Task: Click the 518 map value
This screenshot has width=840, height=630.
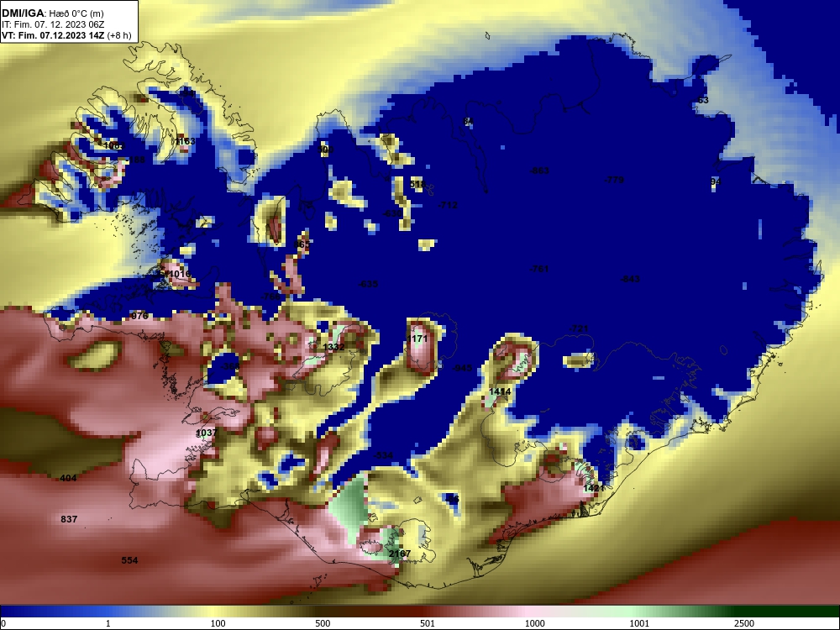Action: tap(417, 184)
